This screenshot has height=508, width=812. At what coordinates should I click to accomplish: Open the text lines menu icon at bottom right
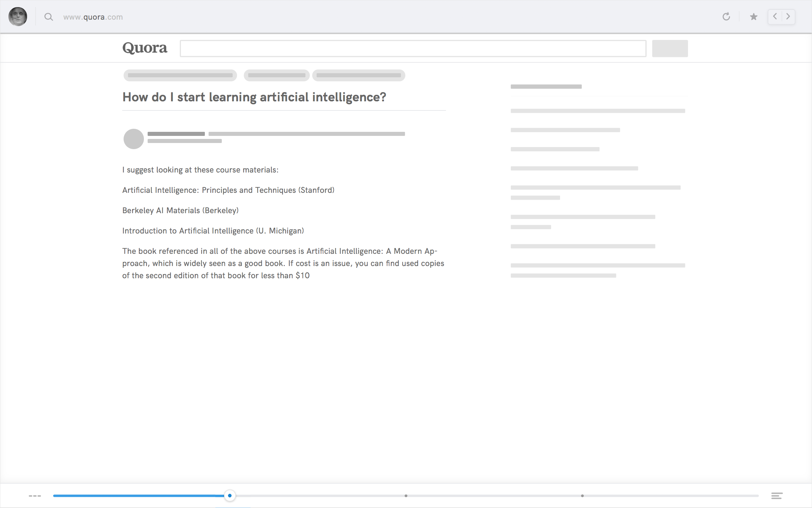click(777, 496)
